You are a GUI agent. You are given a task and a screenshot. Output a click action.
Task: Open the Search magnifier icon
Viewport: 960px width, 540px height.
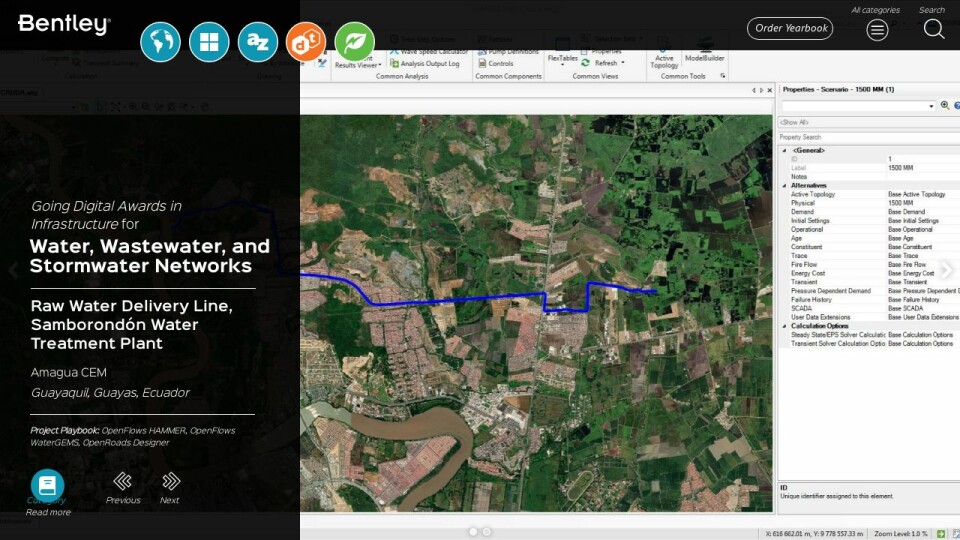click(934, 29)
